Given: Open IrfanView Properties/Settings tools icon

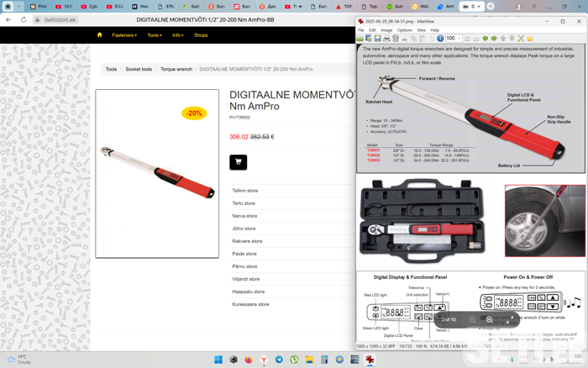Looking at the screenshot, I should tap(521, 39).
